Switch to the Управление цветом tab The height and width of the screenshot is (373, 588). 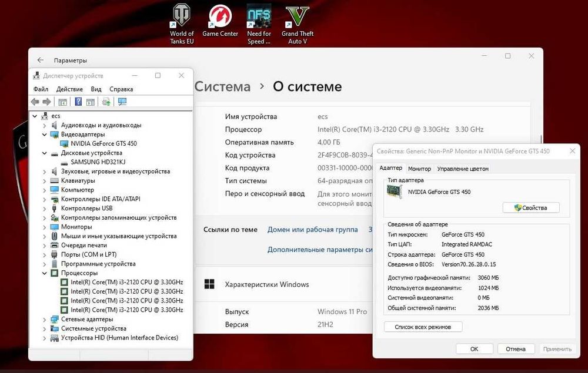pos(463,169)
